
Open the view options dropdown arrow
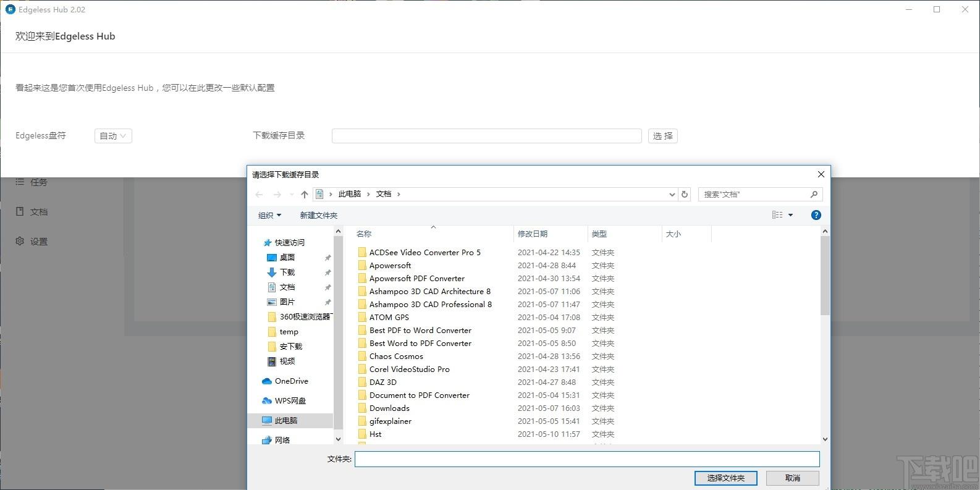point(790,215)
